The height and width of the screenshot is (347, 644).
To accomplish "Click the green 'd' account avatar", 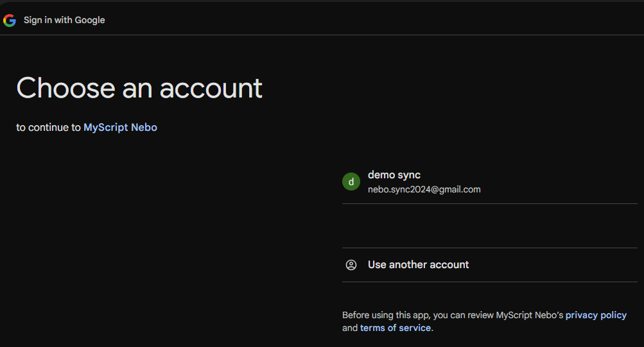I will 351,182.
